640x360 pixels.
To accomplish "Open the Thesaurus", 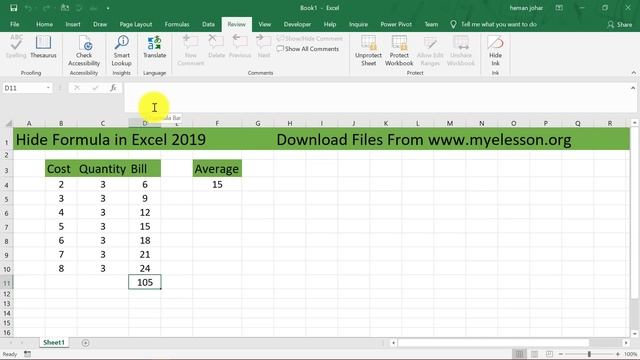I will pos(43,47).
